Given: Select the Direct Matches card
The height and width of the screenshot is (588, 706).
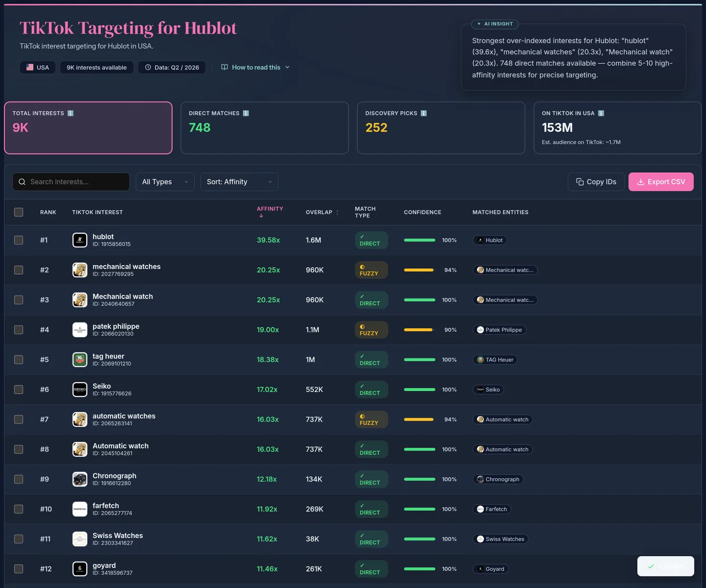Looking at the screenshot, I should [265, 128].
